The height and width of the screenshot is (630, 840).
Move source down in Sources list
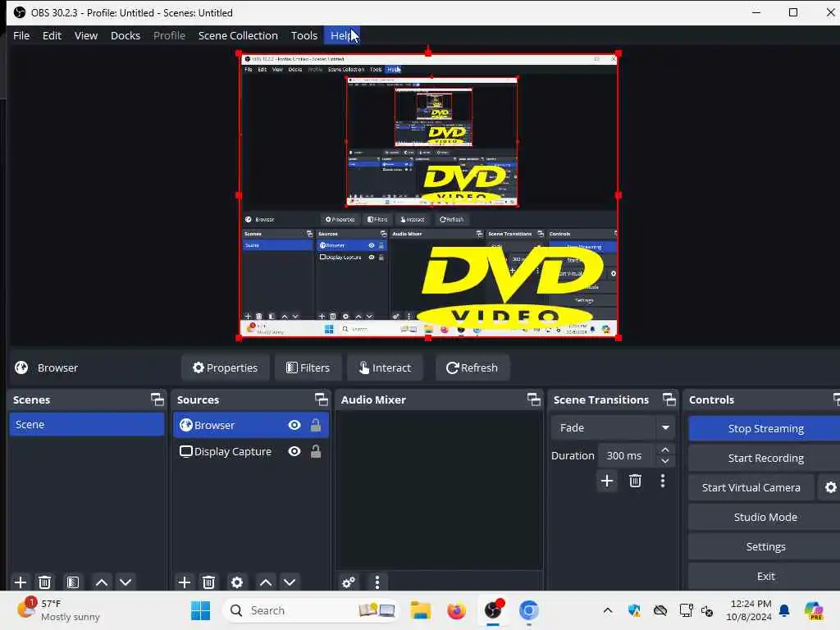(x=290, y=582)
